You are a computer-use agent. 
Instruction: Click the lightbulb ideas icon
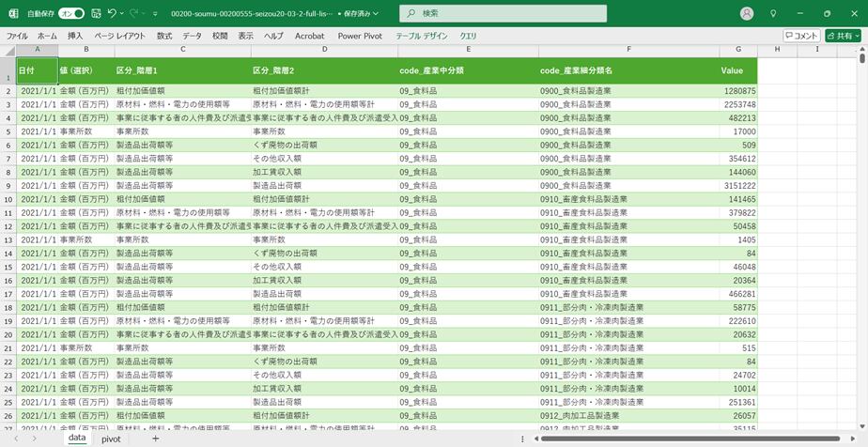point(773,14)
